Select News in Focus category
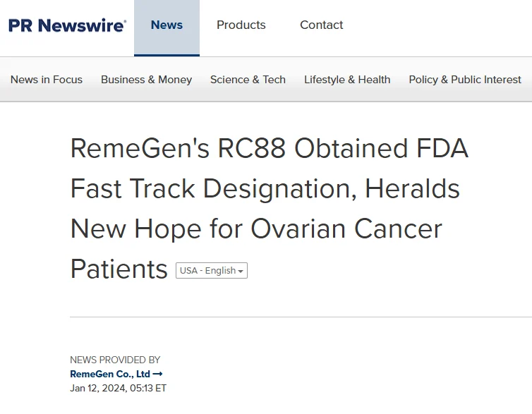Image resolution: width=532 pixels, height=414 pixels. point(47,80)
